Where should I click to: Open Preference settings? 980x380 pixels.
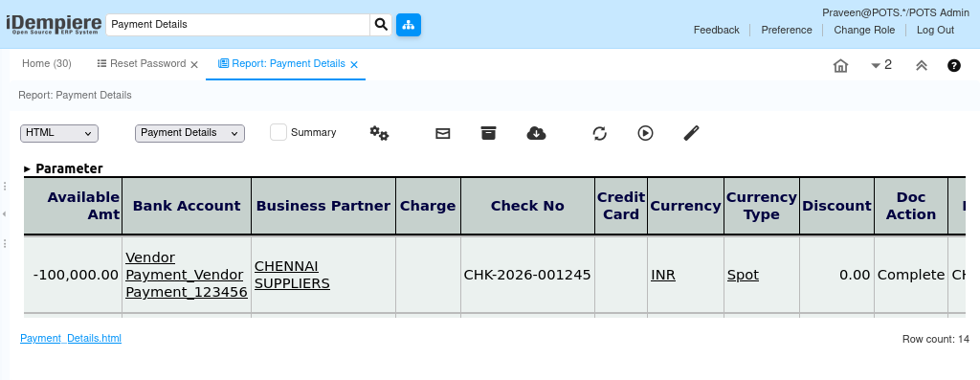[787, 30]
